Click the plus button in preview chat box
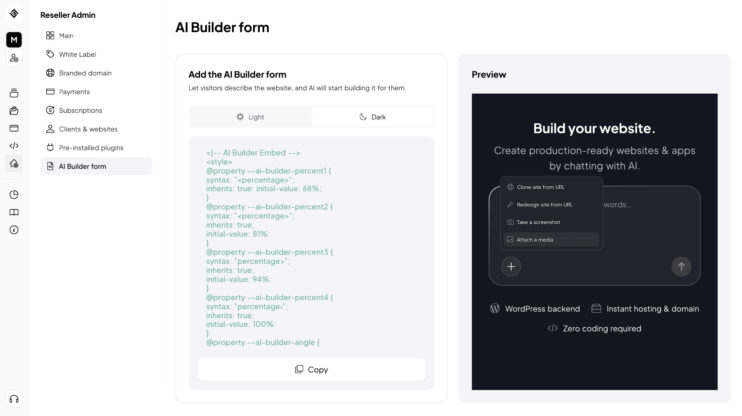Screen dimensions: 742x416 tap(511, 266)
